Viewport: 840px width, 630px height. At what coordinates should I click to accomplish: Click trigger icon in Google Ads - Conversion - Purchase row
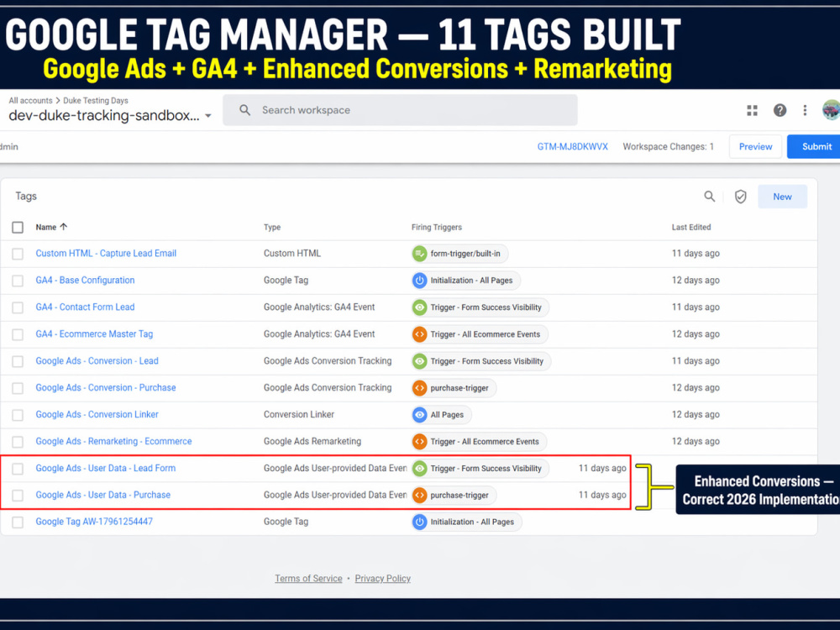419,388
